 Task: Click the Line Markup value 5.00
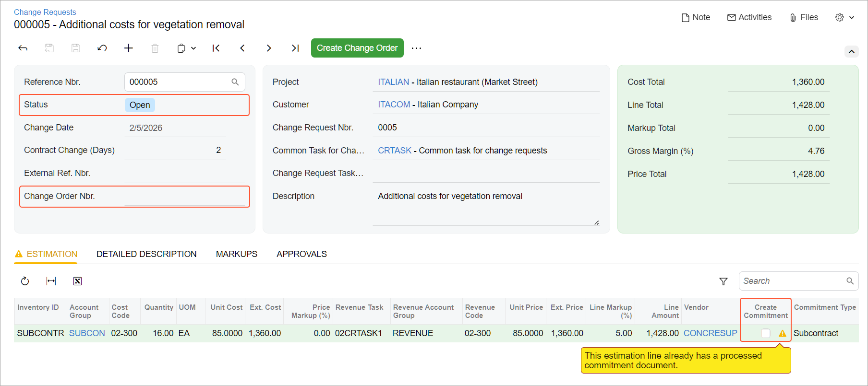(x=624, y=333)
